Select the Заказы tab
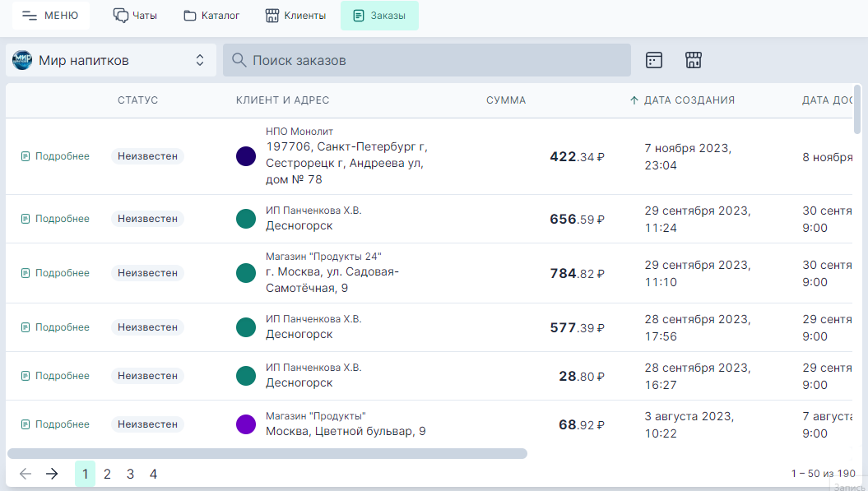Viewport: 868px width, 491px height. (379, 16)
